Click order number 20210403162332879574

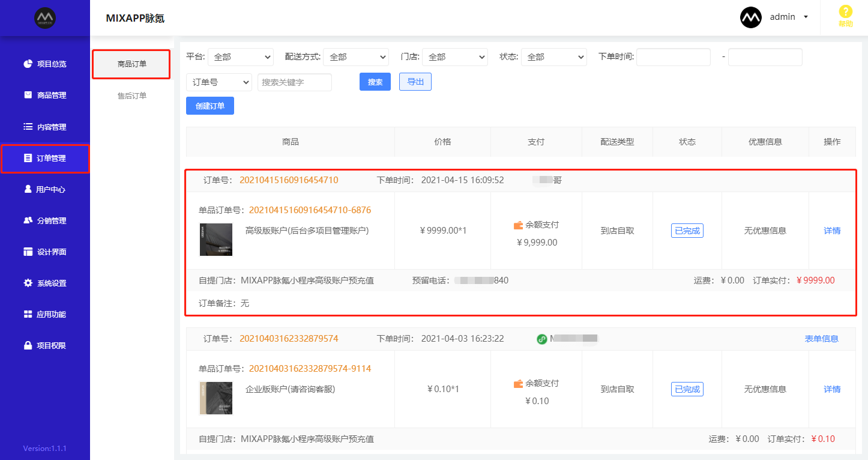click(x=289, y=339)
